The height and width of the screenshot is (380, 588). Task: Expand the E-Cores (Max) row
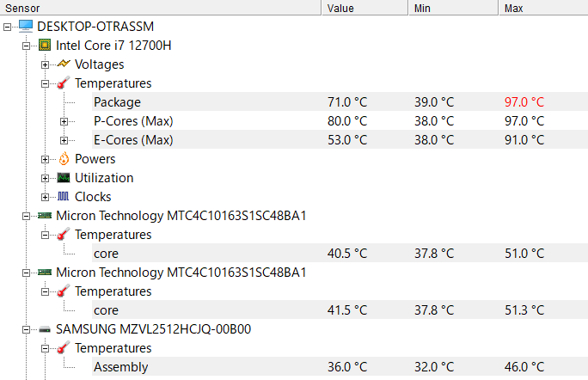(x=64, y=140)
